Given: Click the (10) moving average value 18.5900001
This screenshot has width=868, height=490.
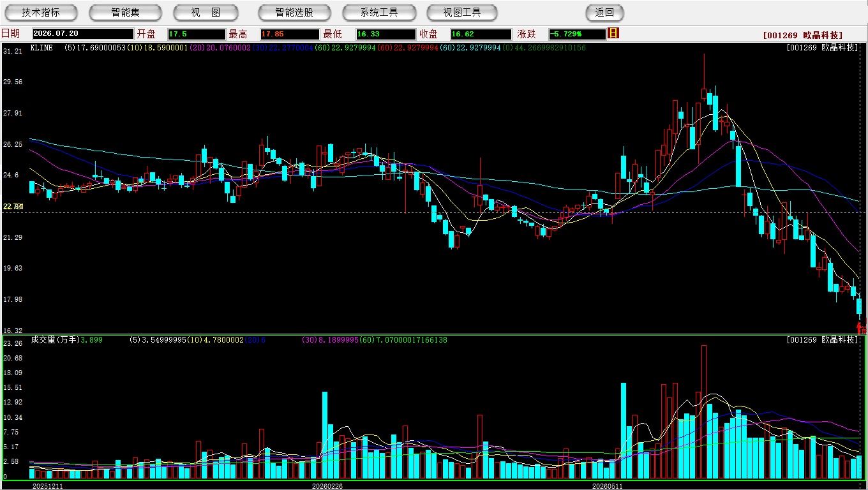Looking at the screenshot, I should click(x=157, y=48).
